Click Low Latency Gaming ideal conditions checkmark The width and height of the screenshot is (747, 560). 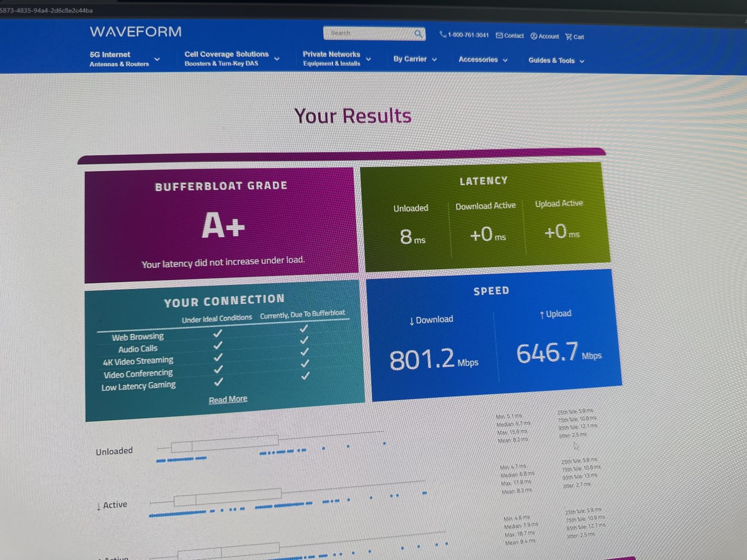[x=219, y=381]
